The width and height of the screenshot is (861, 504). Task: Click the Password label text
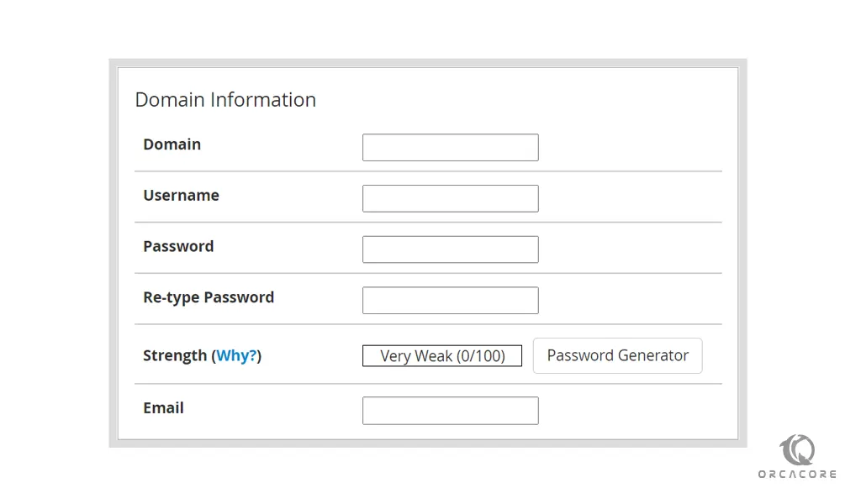(178, 247)
